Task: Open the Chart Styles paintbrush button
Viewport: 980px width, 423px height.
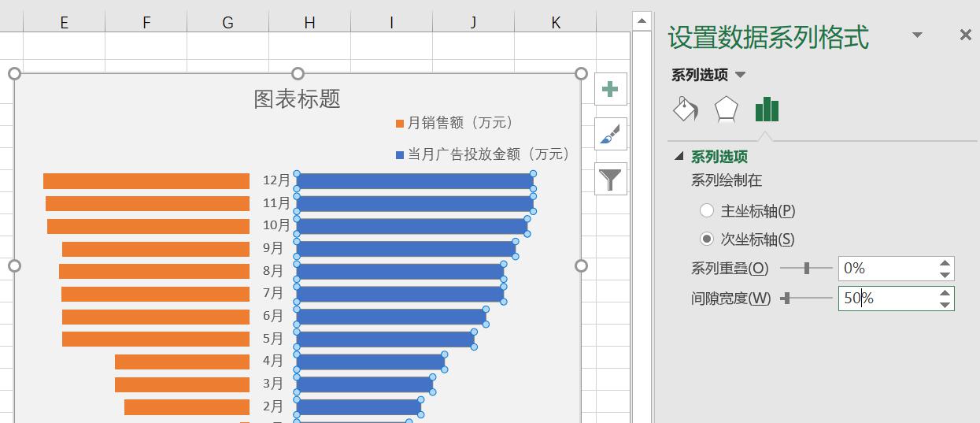Action: point(610,134)
